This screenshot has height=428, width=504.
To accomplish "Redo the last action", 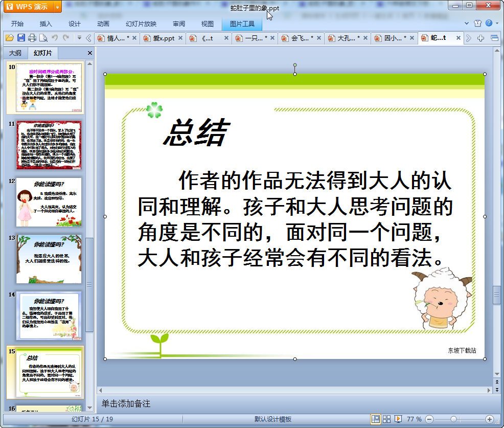I will 66,38.
